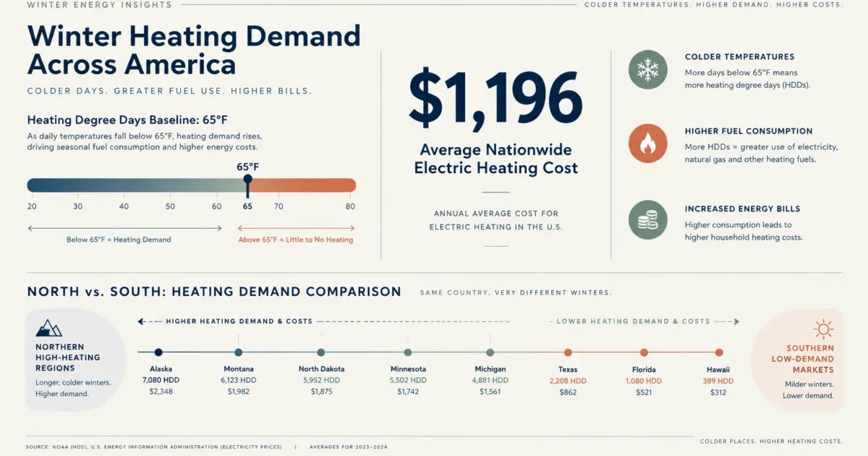This screenshot has height=456, width=868.
Task: Click the Northern High-Heating Regions title
Action: (68, 358)
